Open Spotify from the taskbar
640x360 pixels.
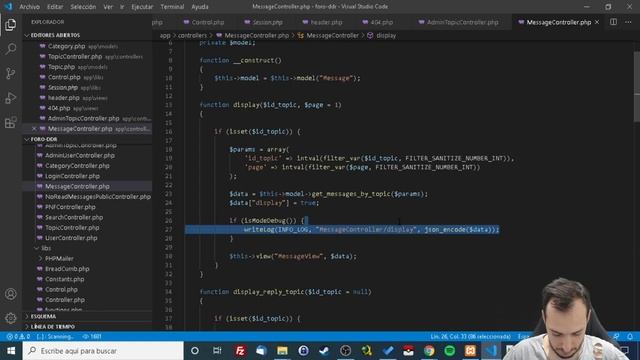449,351
